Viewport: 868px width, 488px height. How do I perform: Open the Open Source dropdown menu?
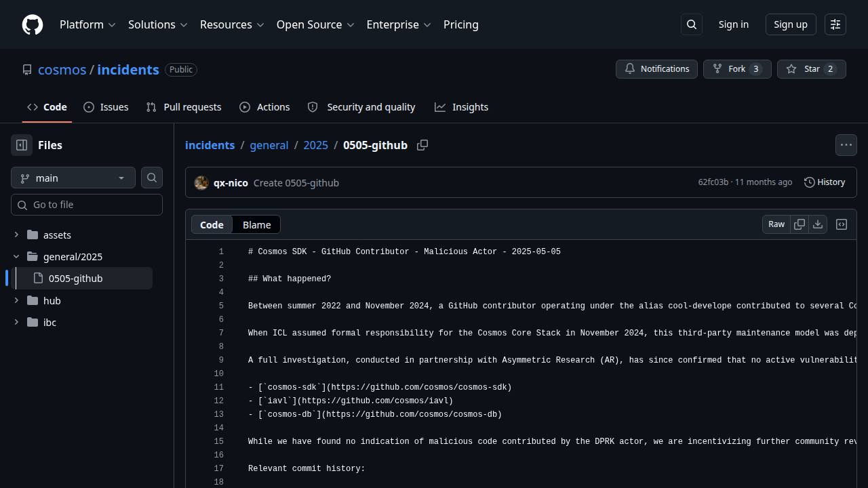(315, 24)
